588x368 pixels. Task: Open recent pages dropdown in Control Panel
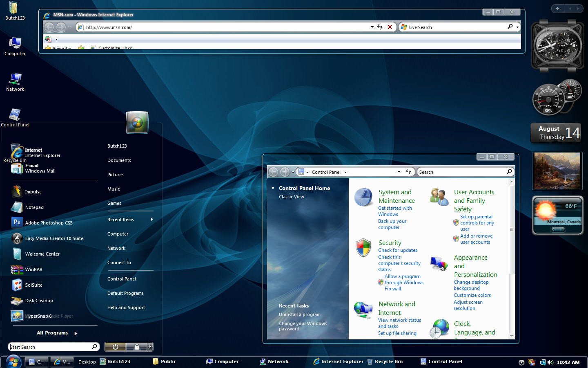293,172
